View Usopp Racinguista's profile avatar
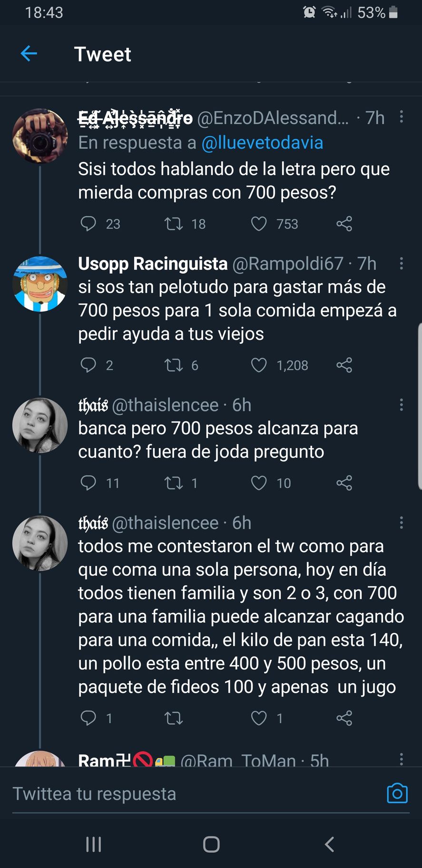The height and width of the screenshot is (868, 422). (40, 284)
